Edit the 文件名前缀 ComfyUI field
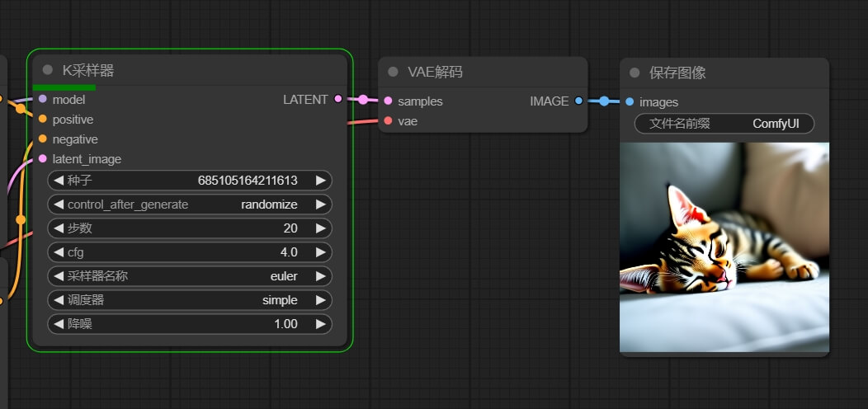Screen dimensions: 868x409 pyautogui.click(x=724, y=124)
